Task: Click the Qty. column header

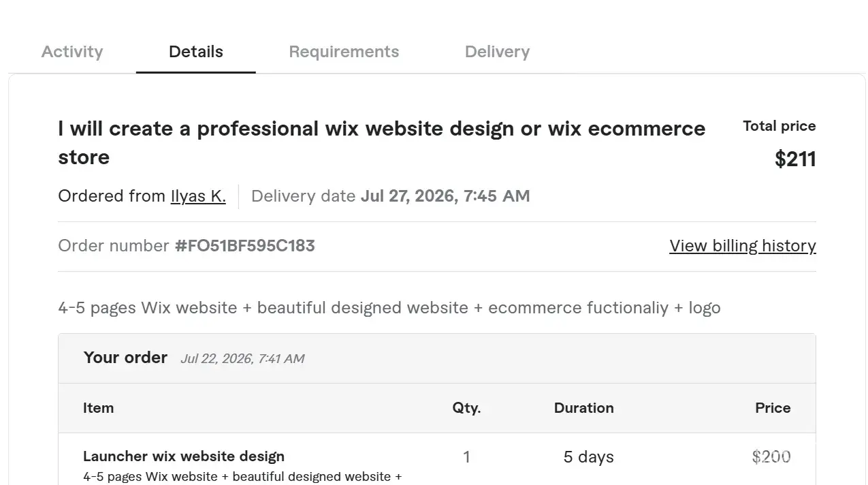Action: coord(466,408)
